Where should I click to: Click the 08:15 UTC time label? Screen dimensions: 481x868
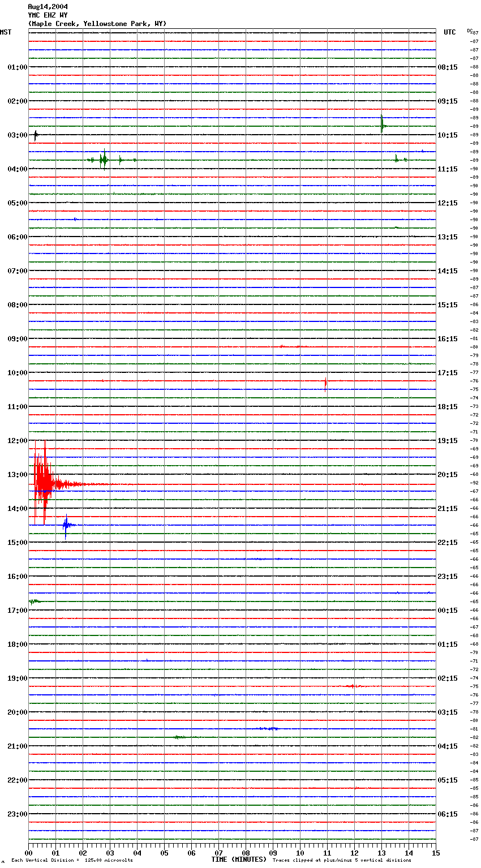point(448,67)
